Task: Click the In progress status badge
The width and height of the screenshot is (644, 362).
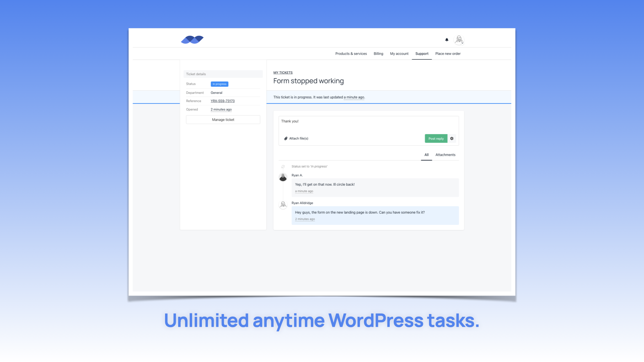Action: click(219, 84)
